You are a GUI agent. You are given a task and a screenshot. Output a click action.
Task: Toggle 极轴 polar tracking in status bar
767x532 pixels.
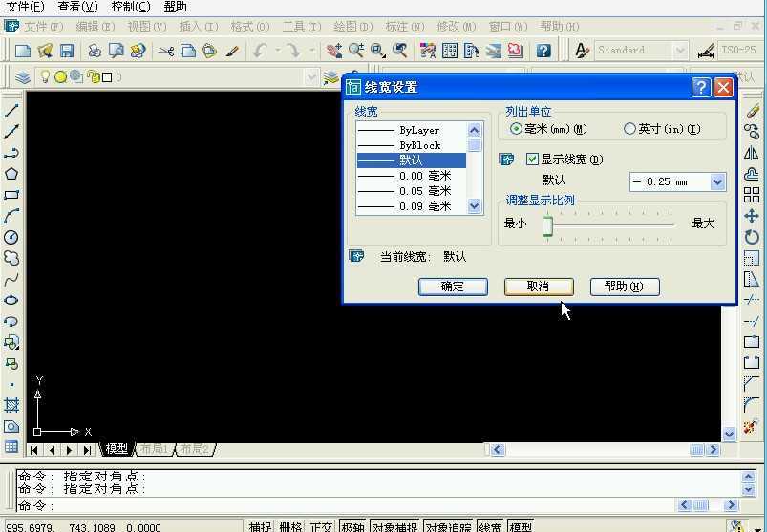coord(352,527)
